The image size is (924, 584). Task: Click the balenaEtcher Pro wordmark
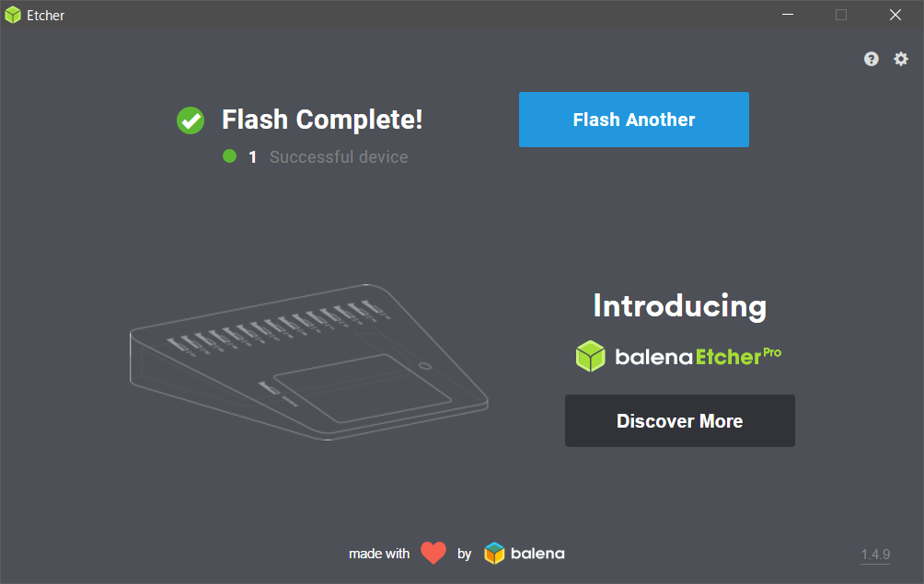699,357
